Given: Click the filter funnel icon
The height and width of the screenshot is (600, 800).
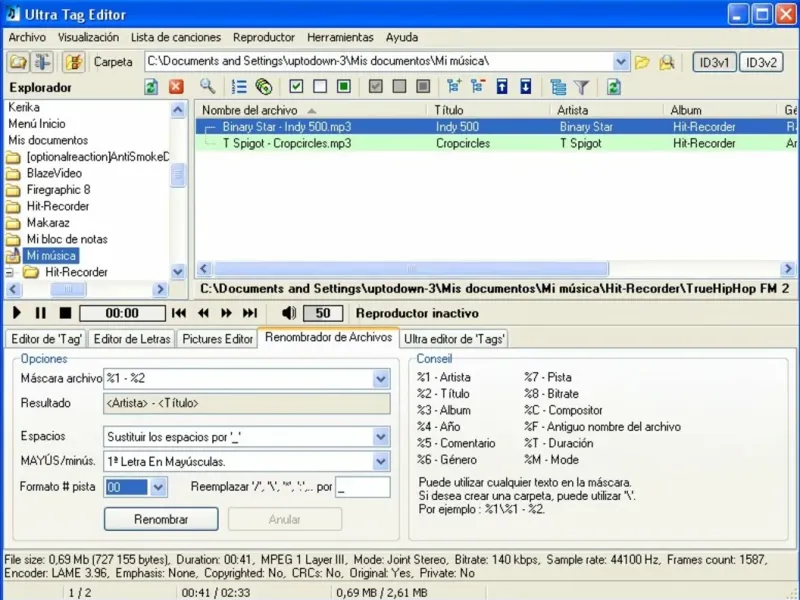Looking at the screenshot, I should click(581, 87).
